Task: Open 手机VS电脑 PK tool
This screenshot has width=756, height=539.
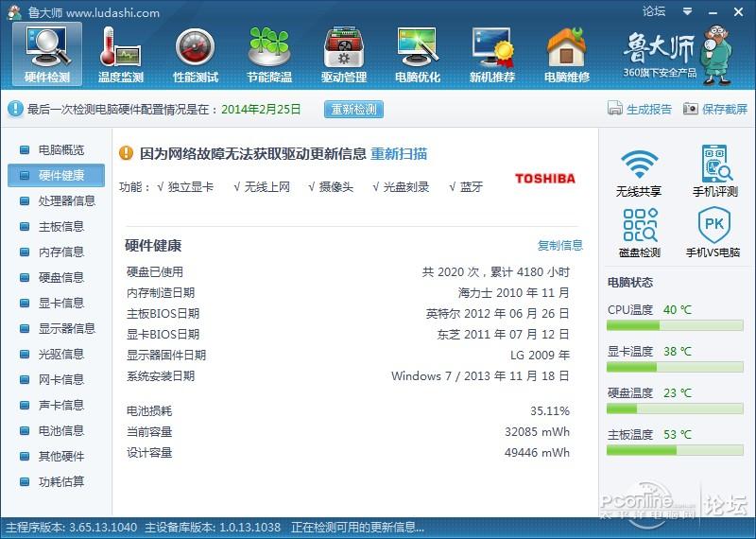Action: pos(713,233)
